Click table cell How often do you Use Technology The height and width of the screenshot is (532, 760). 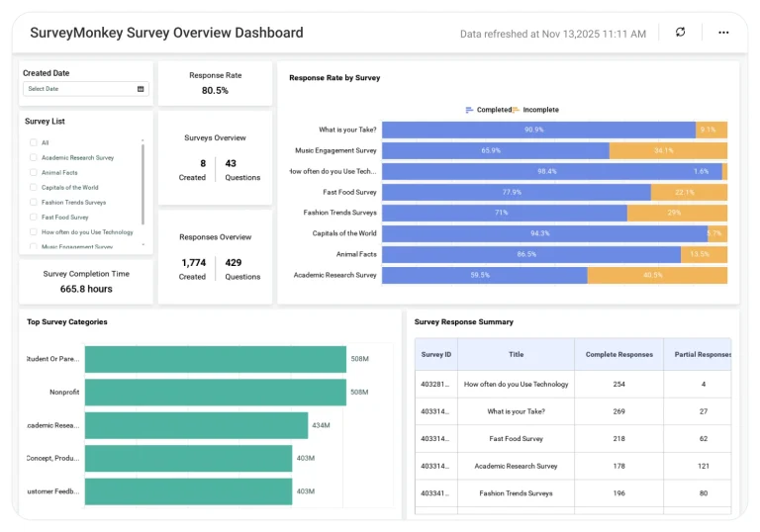516,385
